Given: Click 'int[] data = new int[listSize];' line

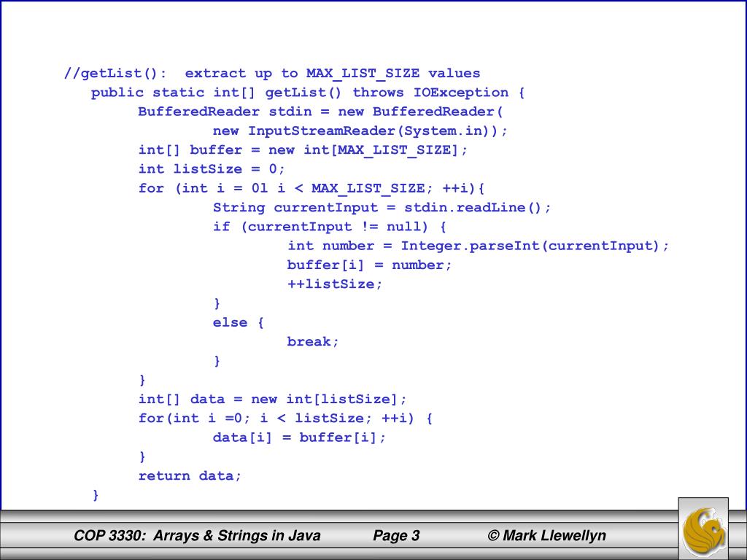Looking at the screenshot, I should [x=273, y=399].
